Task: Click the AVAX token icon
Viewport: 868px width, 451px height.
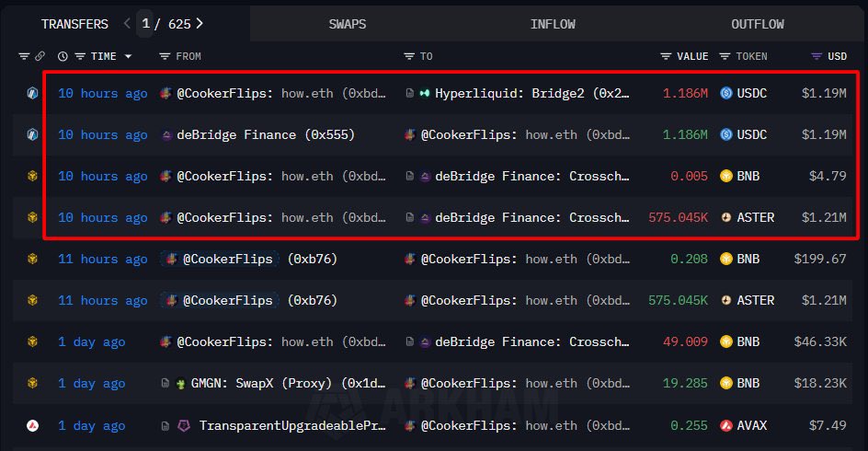Action: (726, 425)
